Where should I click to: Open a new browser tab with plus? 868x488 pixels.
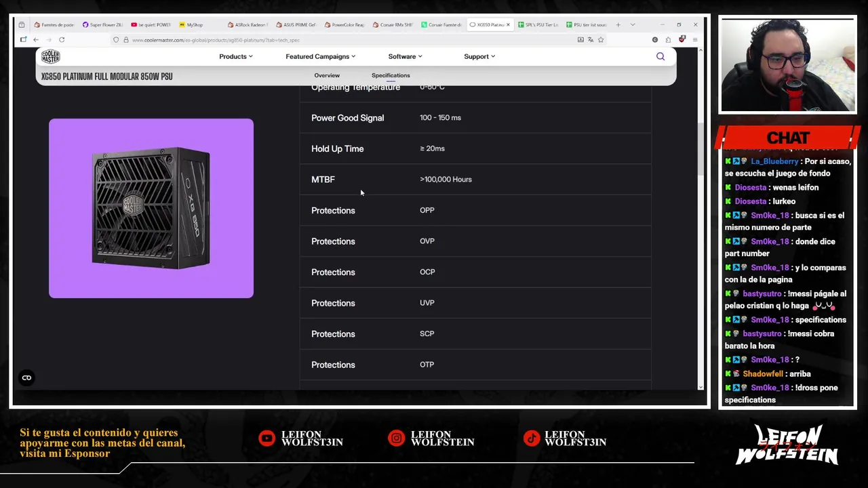tap(618, 24)
